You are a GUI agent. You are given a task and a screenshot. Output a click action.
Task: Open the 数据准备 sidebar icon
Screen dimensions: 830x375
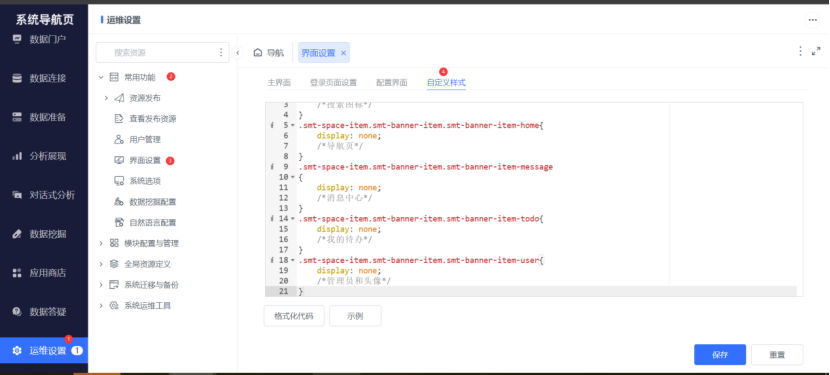click(17, 117)
